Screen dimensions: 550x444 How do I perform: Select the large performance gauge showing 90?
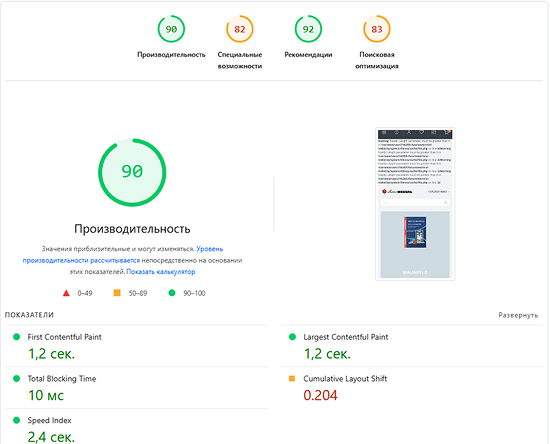tap(132, 172)
